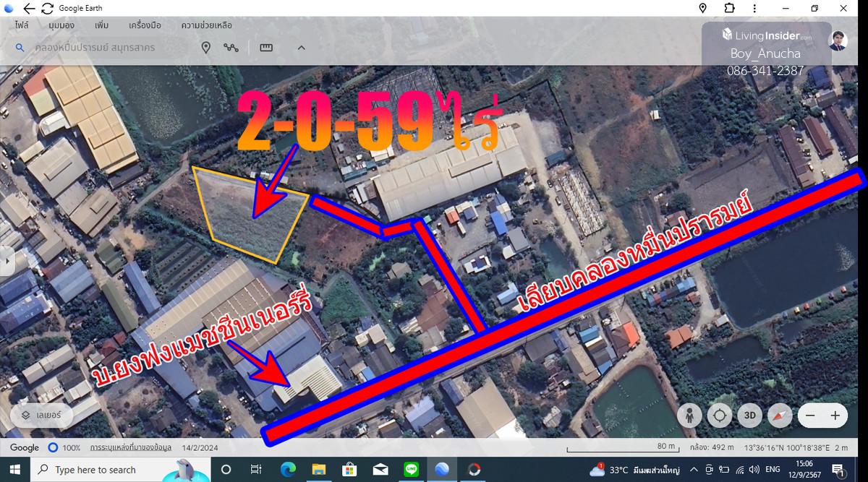Click the reload arrow in title bar
The height and width of the screenshot is (482, 868).
point(47,9)
